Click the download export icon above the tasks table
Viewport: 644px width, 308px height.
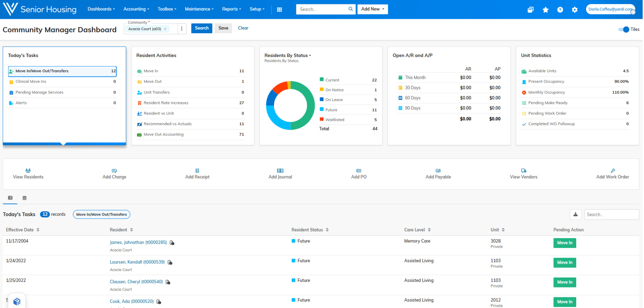click(x=576, y=214)
